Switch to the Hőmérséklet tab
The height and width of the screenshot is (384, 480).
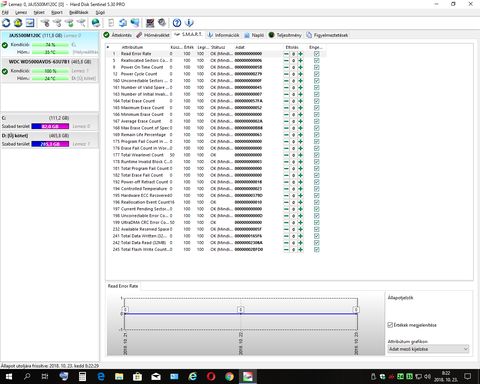click(x=153, y=35)
